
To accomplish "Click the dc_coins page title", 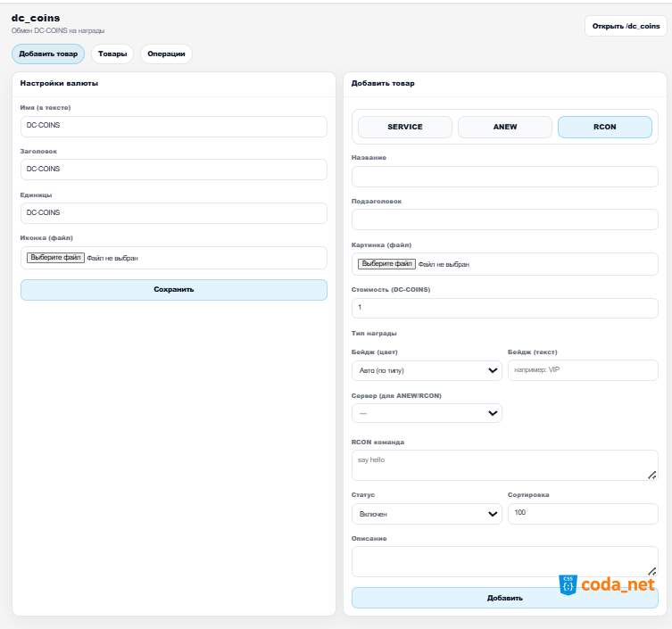I will [36, 18].
